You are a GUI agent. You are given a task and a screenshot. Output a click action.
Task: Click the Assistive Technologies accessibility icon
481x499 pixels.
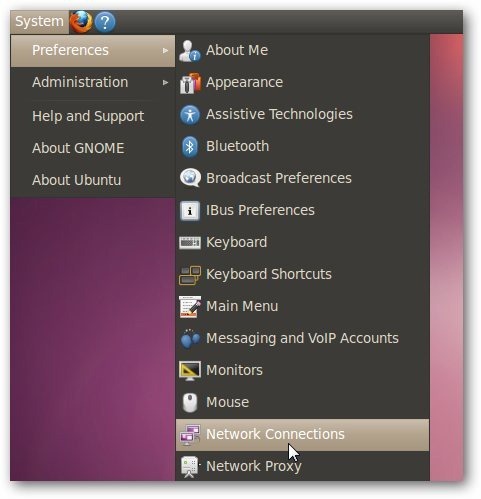[190, 115]
